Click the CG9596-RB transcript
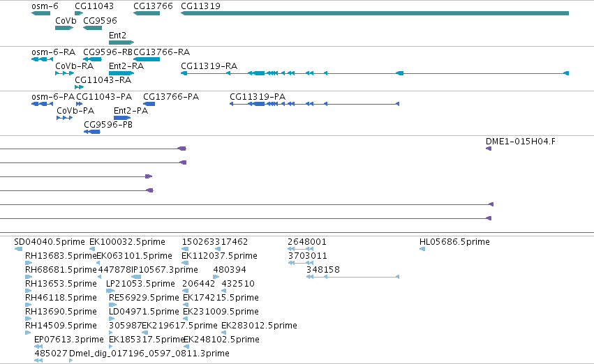 [92, 59]
